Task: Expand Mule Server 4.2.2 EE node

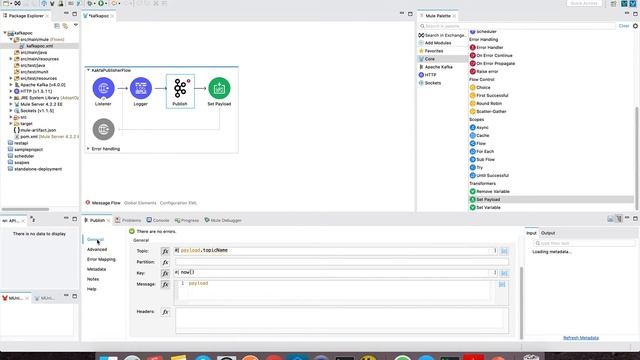Action: pyautogui.click(x=11, y=104)
